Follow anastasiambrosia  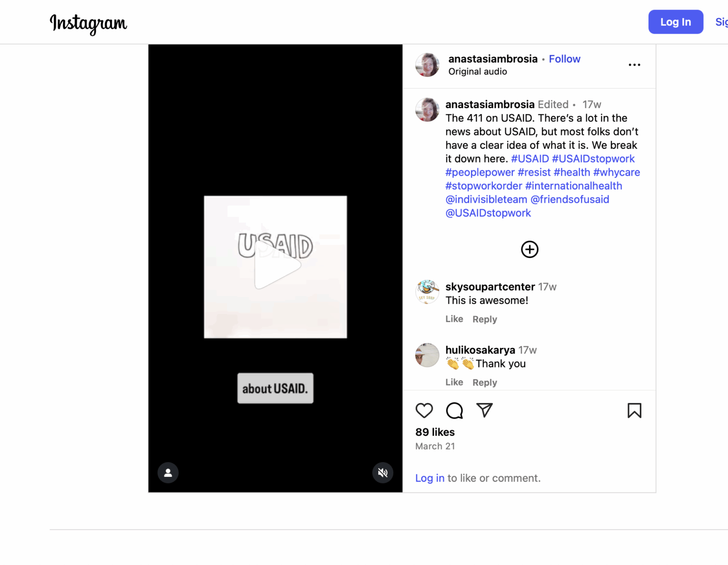[564, 59]
